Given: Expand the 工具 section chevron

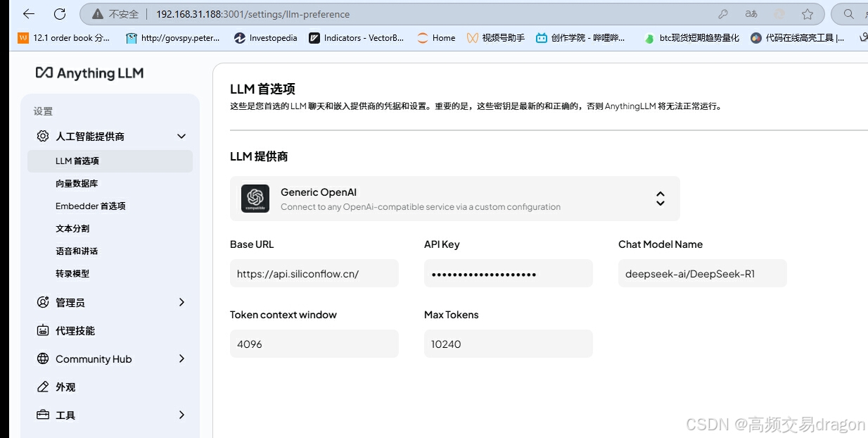Looking at the screenshot, I should [x=181, y=415].
